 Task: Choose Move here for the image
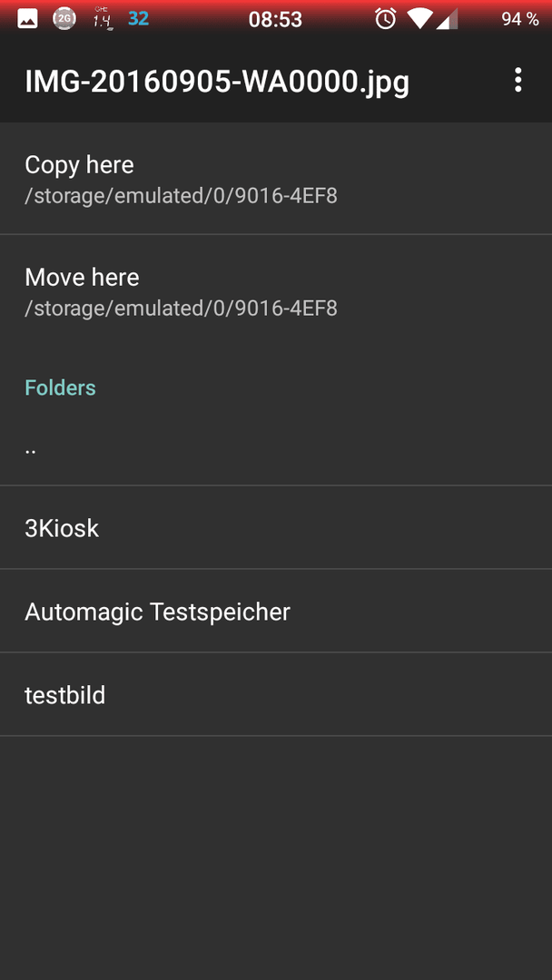click(x=276, y=290)
